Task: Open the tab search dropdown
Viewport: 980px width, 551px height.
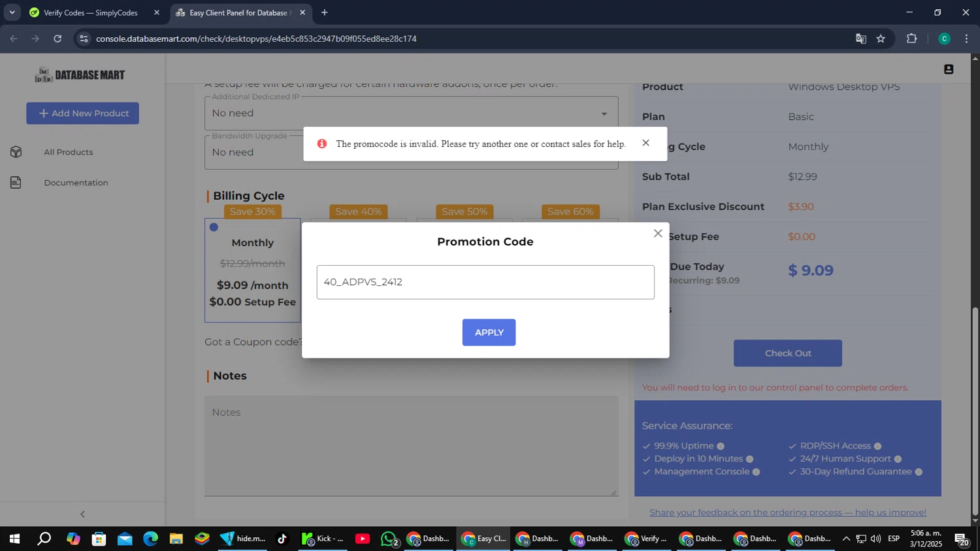Action: click(x=12, y=12)
